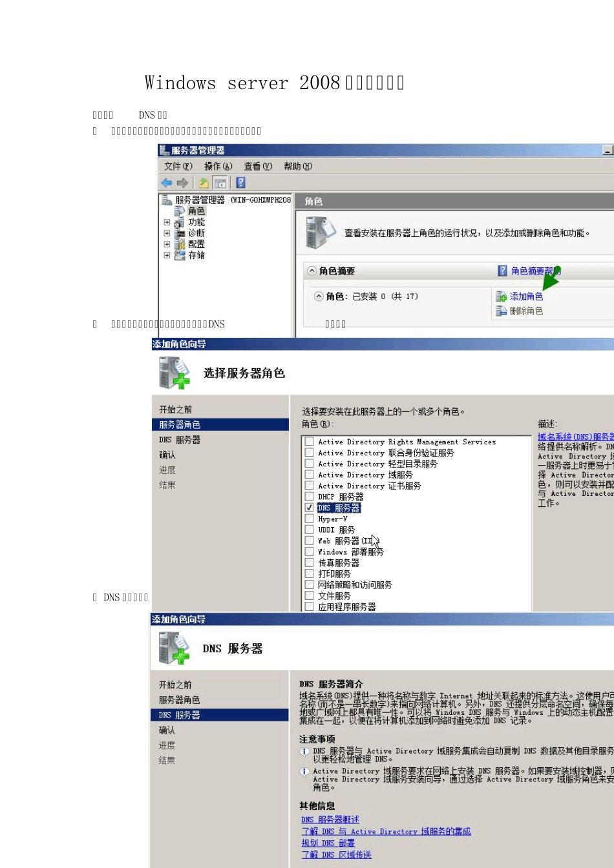
Task: Check the 应用程序服务器 role
Action: click(x=309, y=606)
